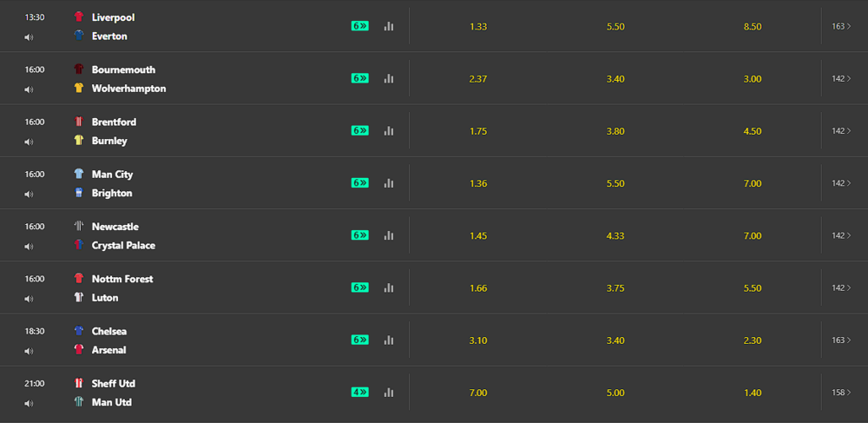Click the green 6 badge for Brentford match
Image resolution: width=868 pixels, height=423 pixels.
click(360, 130)
